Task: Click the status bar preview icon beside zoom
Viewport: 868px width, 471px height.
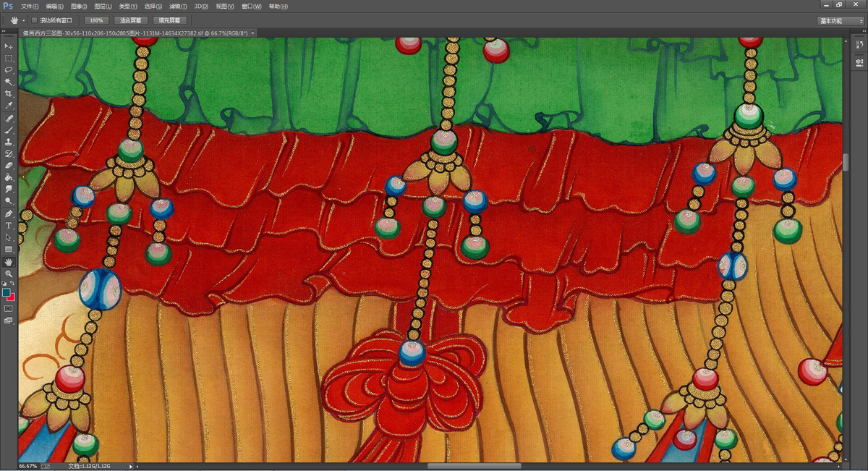Action: click(47, 467)
